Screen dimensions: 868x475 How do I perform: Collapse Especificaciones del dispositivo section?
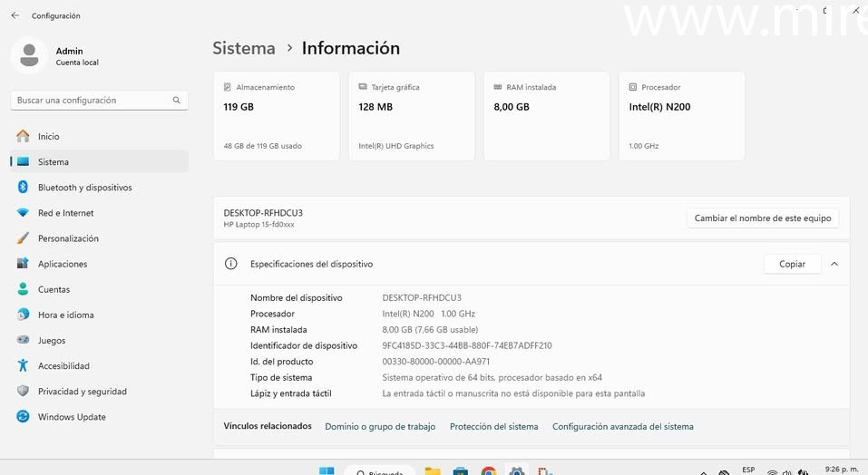coord(834,264)
